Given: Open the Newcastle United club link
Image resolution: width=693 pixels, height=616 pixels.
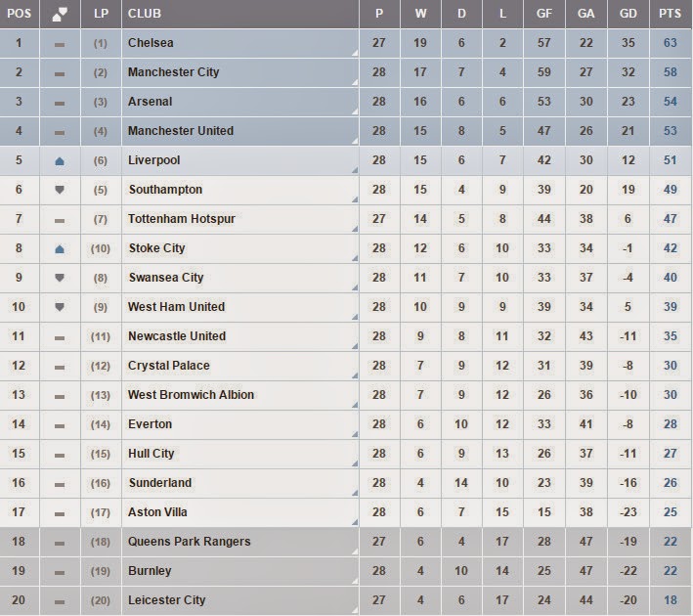Looking at the screenshot, I should (176, 336).
